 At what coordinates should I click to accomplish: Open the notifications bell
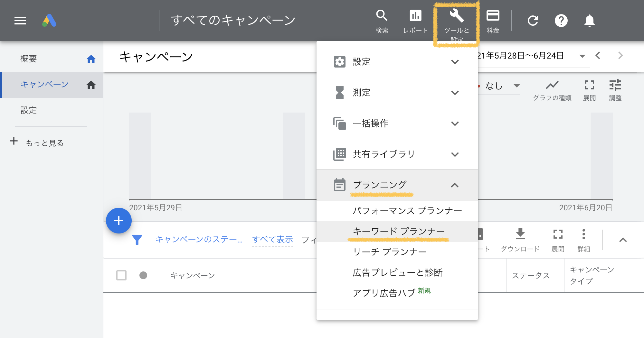point(590,21)
